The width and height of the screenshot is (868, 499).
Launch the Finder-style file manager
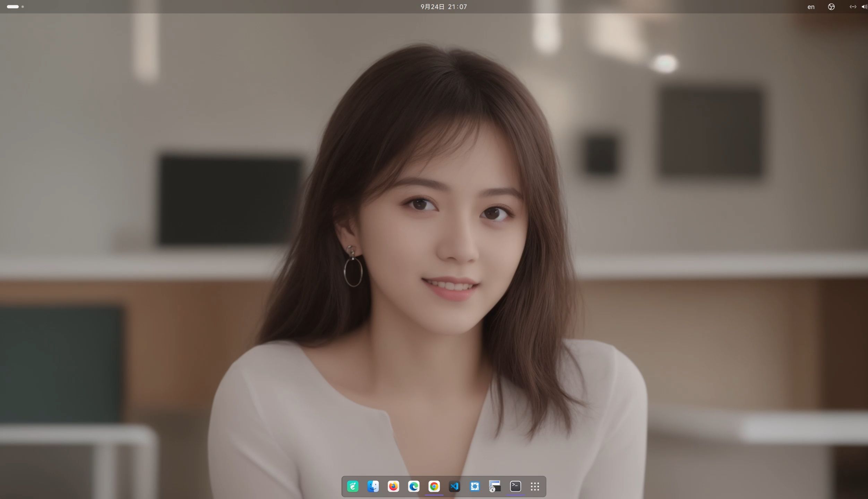[373, 487]
